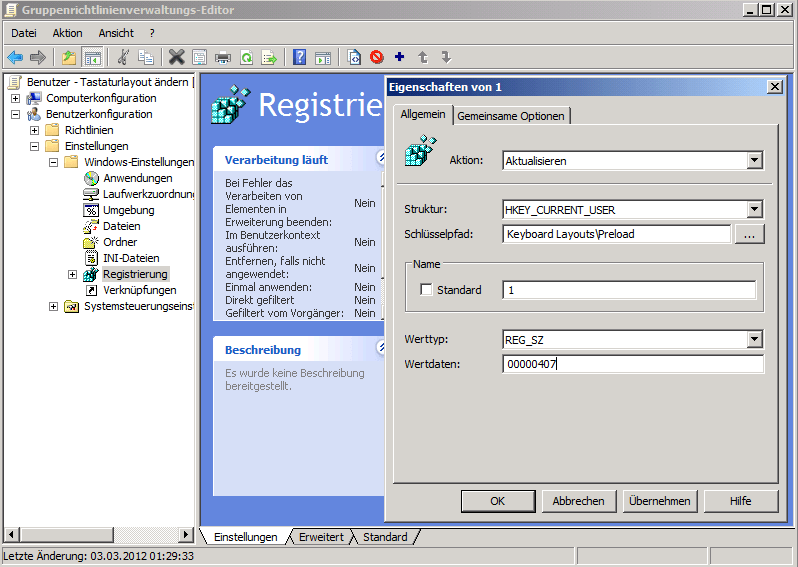Image resolution: width=798 pixels, height=567 pixels.
Task: Click the Wertdaten input field
Action: coord(633,364)
